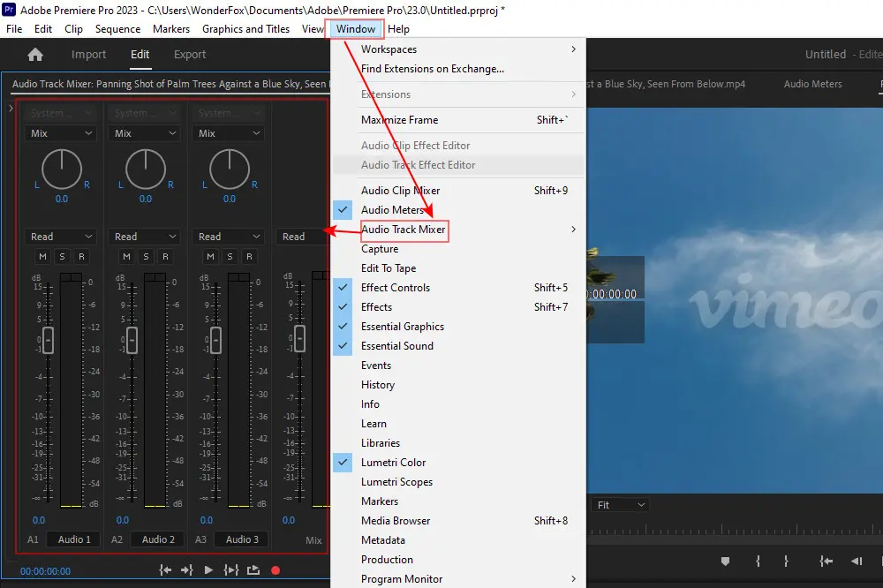Toggle Lumetri Color in the Window menu
Screen dimensions: 883x588
coord(458,463)
